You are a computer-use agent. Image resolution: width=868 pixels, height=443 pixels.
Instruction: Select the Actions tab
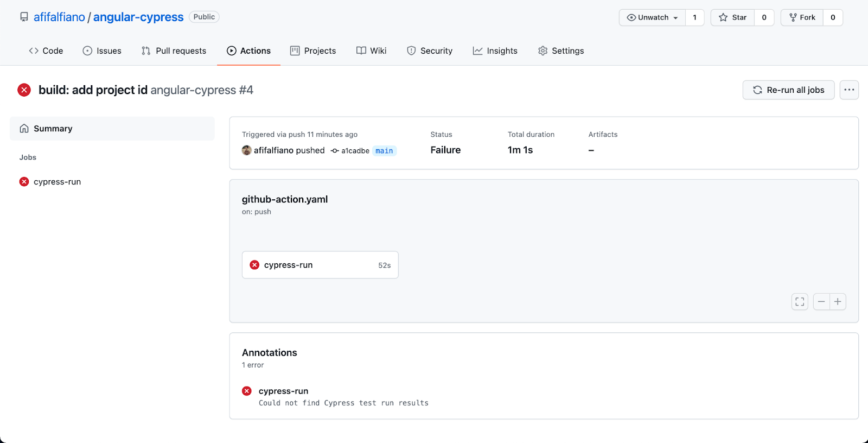248,50
